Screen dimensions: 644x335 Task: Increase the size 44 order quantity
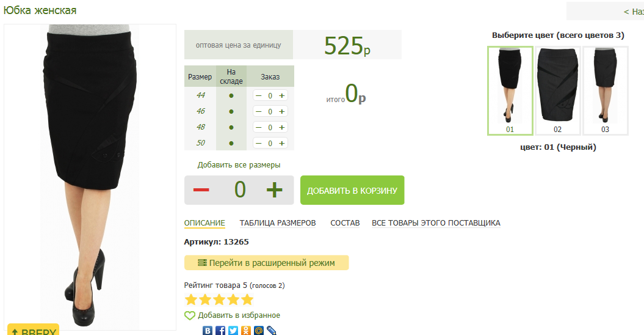point(281,95)
